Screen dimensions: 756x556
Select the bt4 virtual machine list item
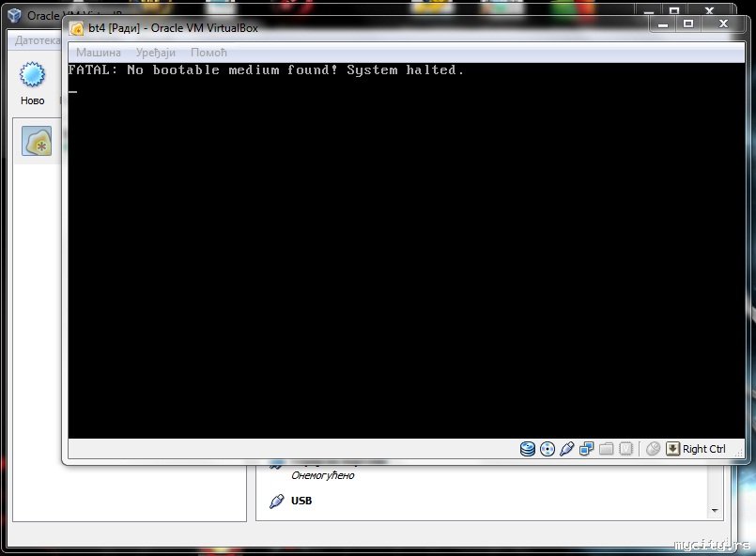click(x=38, y=141)
